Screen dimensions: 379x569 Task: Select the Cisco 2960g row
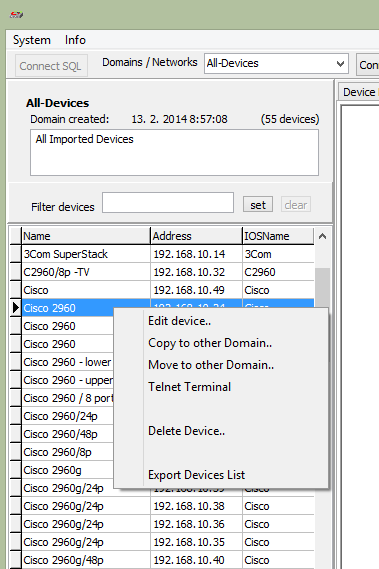(68, 470)
